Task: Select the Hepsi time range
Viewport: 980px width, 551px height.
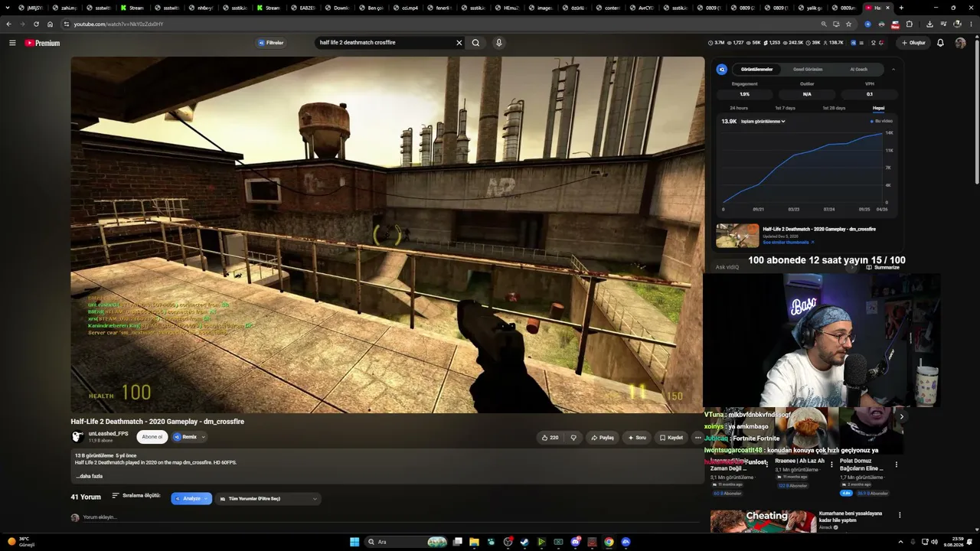Action: (x=878, y=108)
